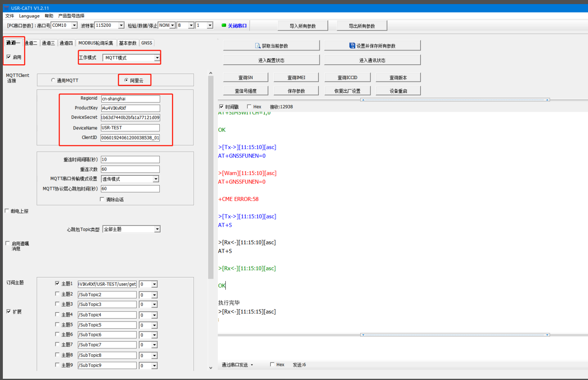Open the 心跳包Topic类型 dropdown
Screen dimensions: 588x380
[x=157, y=229]
